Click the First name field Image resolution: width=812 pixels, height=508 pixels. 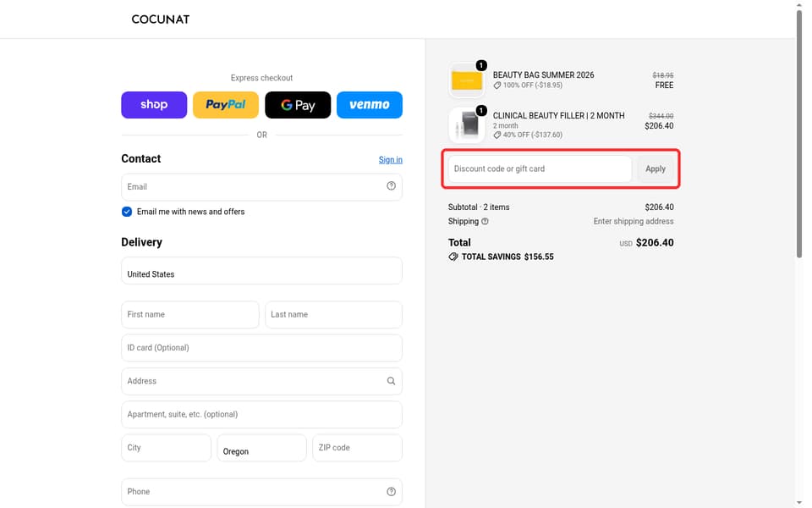pyautogui.click(x=190, y=315)
